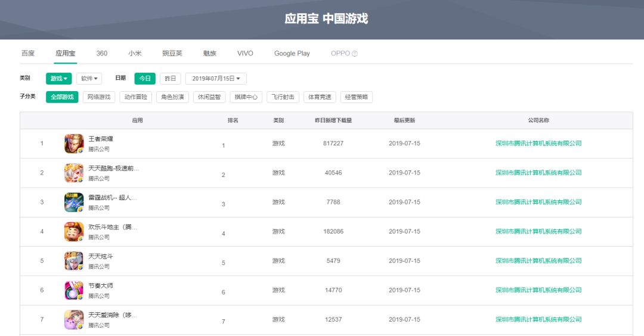Open company link in 节奏大师 row

[538, 291]
